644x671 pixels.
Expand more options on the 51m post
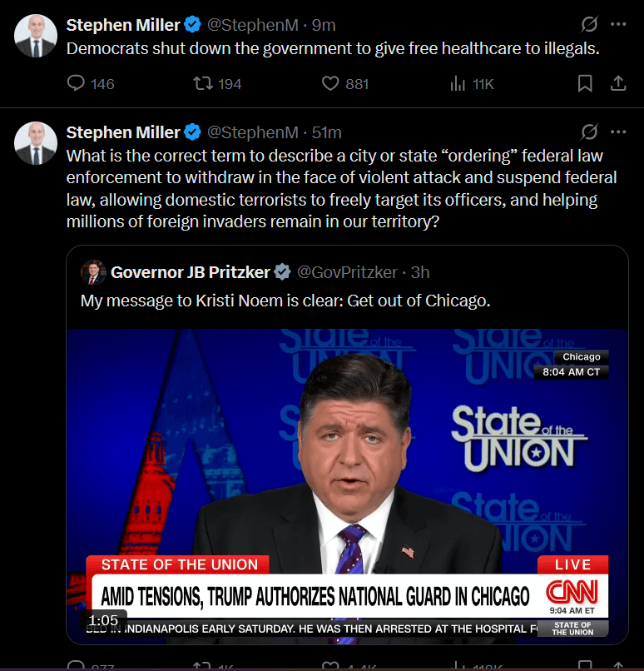pyautogui.click(x=618, y=132)
